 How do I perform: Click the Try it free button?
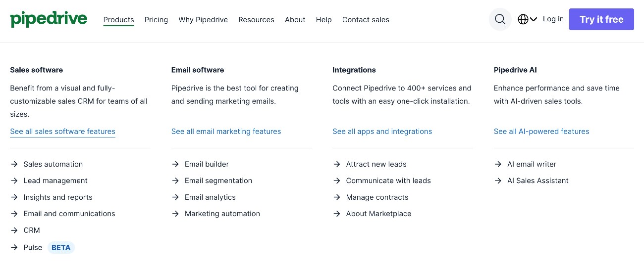click(601, 19)
